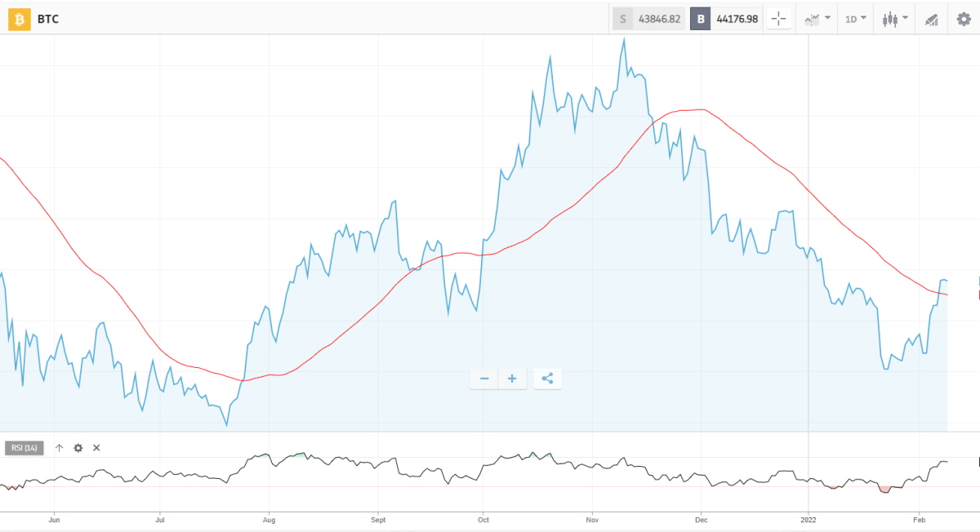The height and width of the screenshot is (532, 980).
Task: Zoom out the chart with minus
Action: (x=484, y=379)
